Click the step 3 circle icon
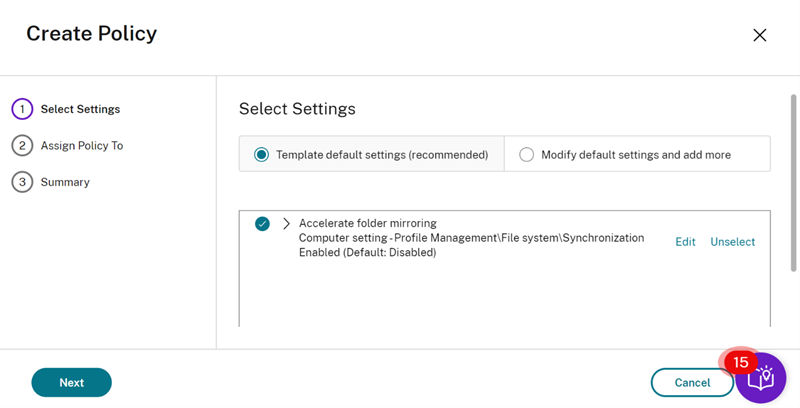 click(22, 182)
